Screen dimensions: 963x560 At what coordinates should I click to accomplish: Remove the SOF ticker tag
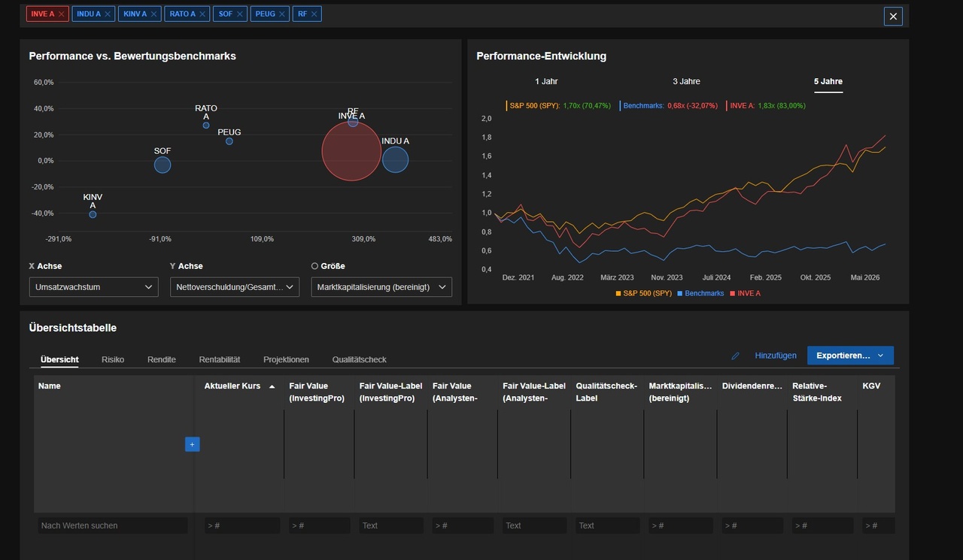[240, 14]
